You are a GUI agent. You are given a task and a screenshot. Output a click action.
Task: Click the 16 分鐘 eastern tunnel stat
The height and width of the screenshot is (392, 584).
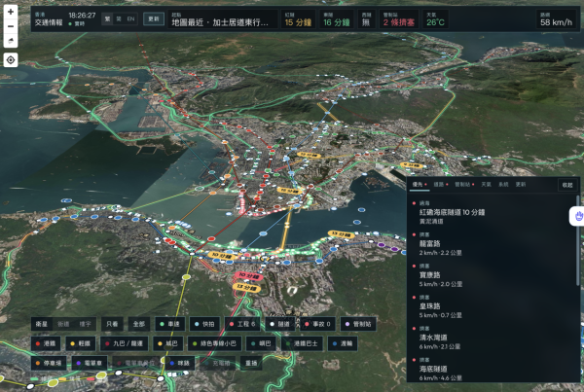pos(337,19)
